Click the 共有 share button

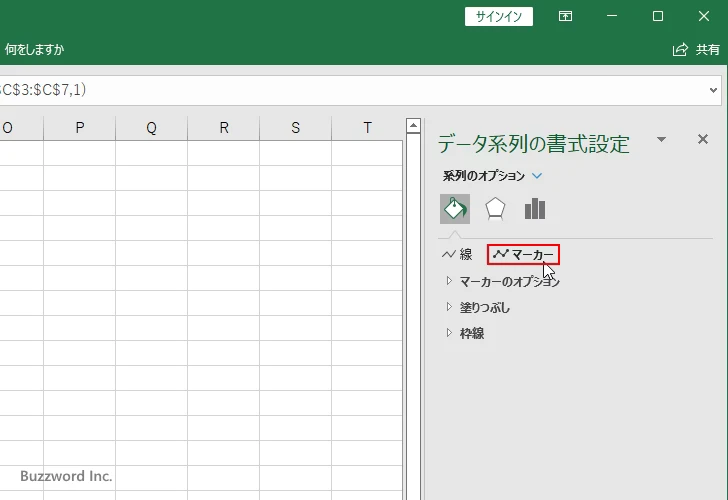tap(696, 49)
